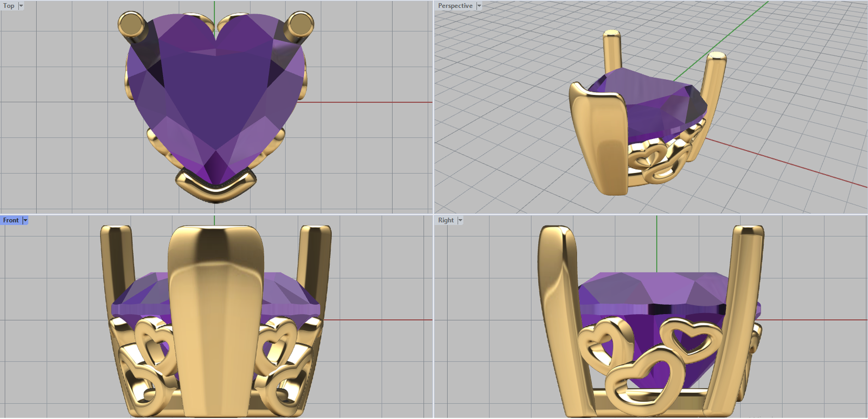The height and width of the screenshot is (419, 868).
Task: Open the Front viewport dropdown arrow
Action: (25, 220)
